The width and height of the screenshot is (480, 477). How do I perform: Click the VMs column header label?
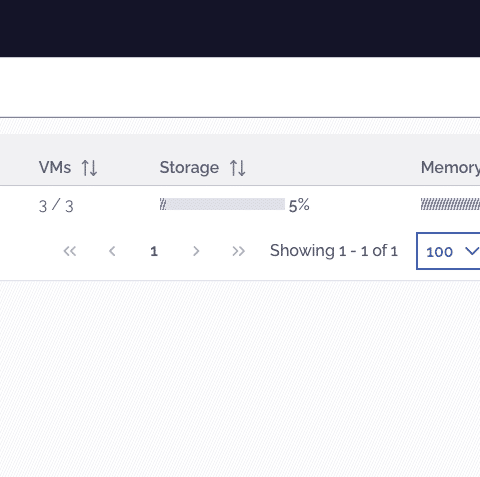(55, 167)
